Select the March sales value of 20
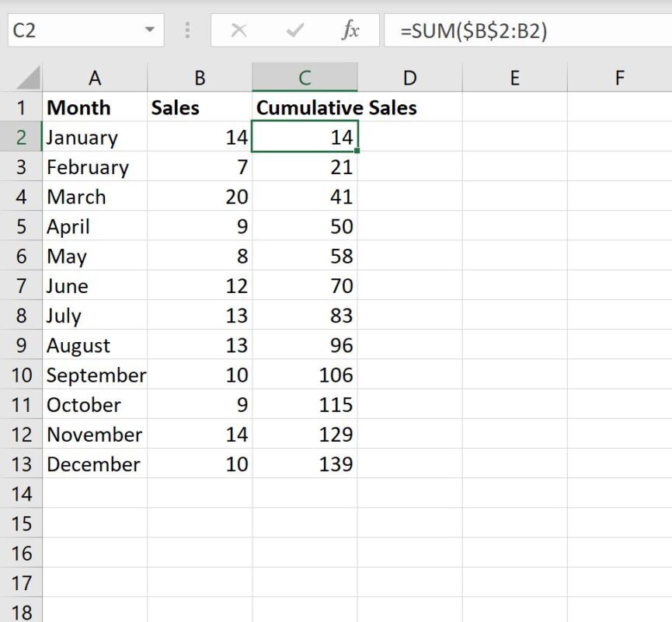Viewport: 672px width, 622px height. (200, 197)
